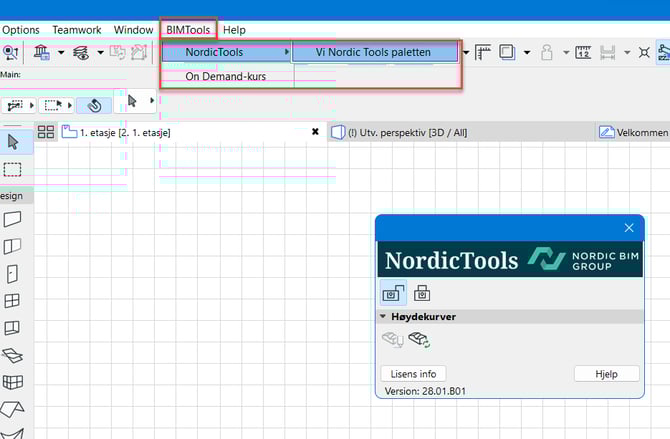The width and height of the screenshot is (670, 439).
Task: Open the dropdown next to the padlock icon
Action: click(566, 53)
